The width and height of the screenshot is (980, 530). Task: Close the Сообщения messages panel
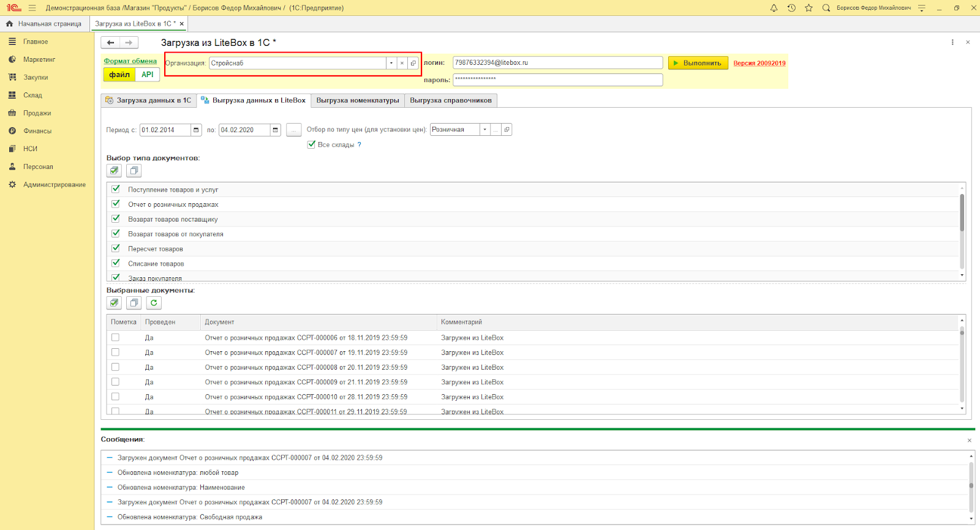click(969, 441)
